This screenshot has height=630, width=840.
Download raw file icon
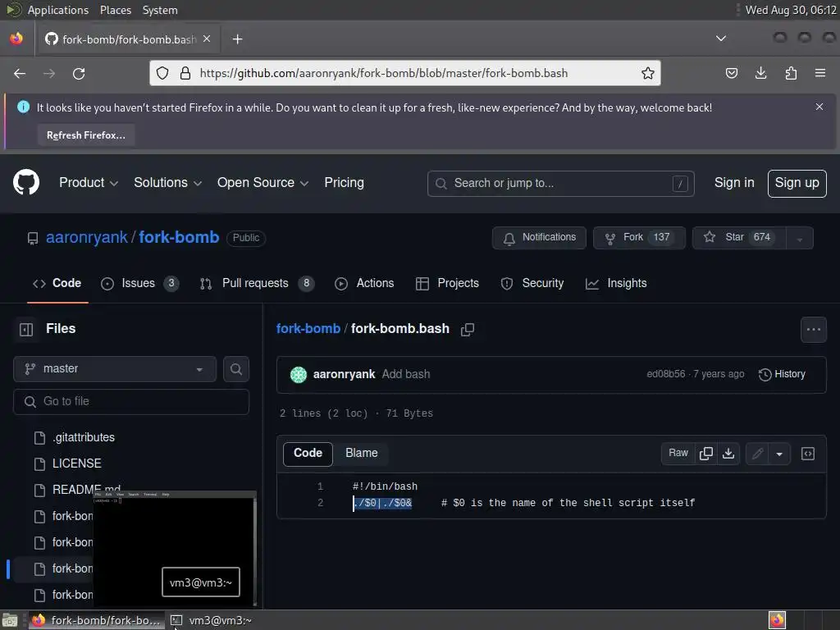(728, 454)
